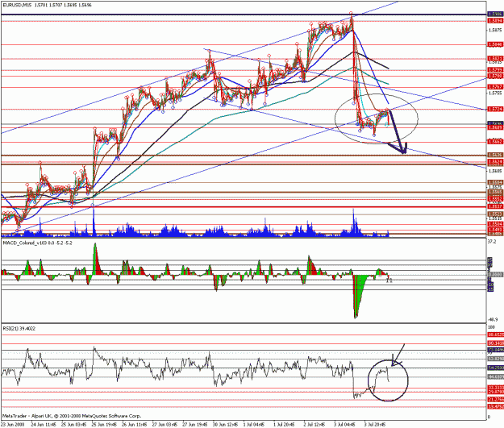Select the dark blue 1.5906 price label
The height and width of the screenshot is (428, 504).
(x=495, y=15)
